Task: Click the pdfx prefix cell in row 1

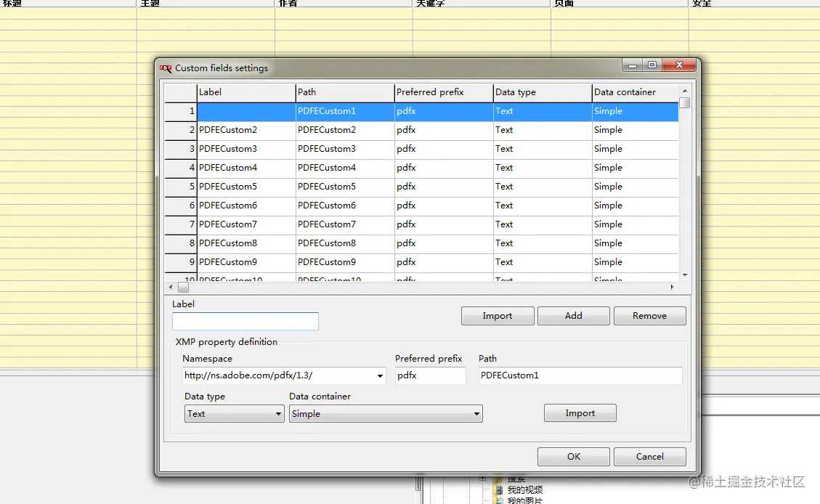Action: click(x=444, y=111)
